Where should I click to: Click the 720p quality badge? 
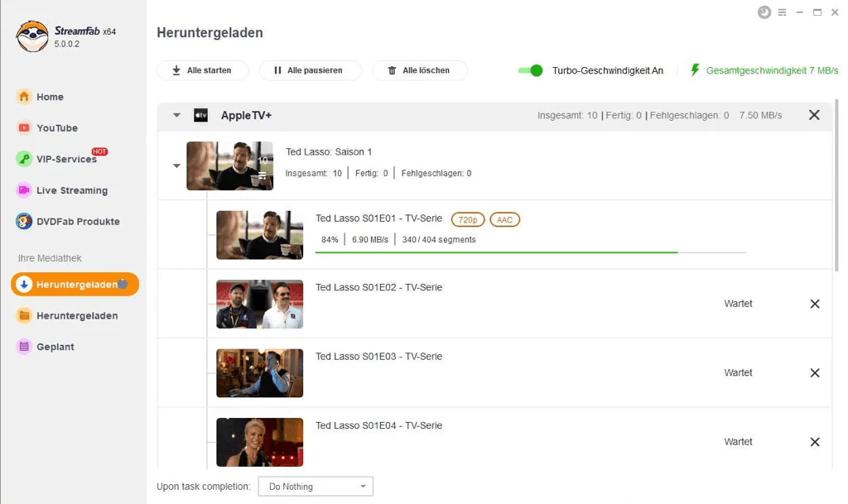click(x=468, y=220)
